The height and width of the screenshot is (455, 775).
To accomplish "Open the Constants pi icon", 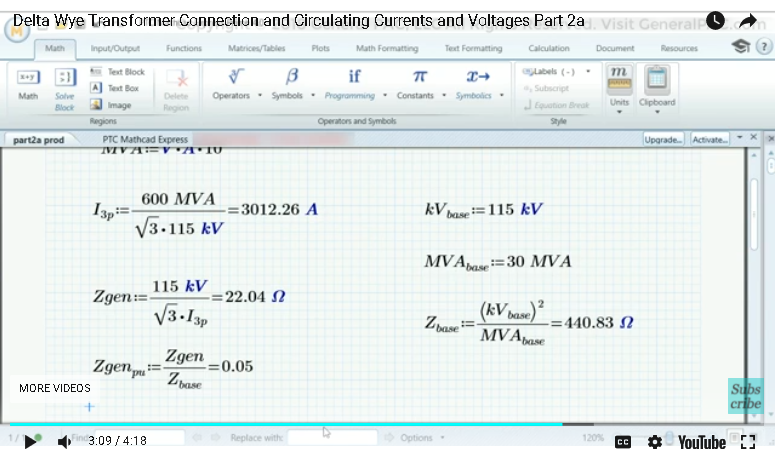I will 420,76.
